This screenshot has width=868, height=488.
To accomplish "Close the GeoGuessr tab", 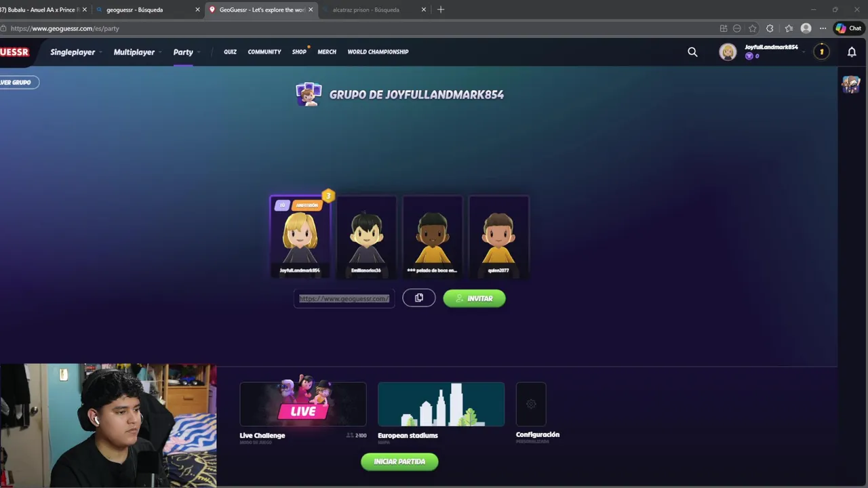I will [311, 9].
